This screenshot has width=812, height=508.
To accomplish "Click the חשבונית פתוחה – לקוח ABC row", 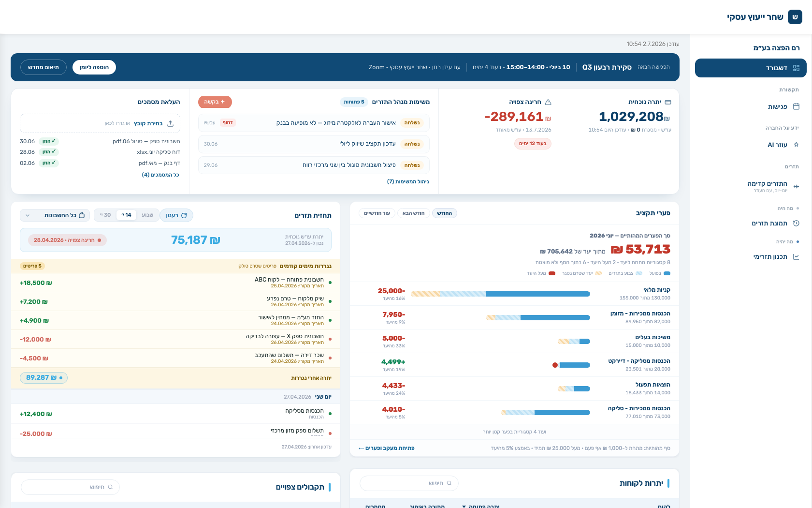I will point(175,283).
